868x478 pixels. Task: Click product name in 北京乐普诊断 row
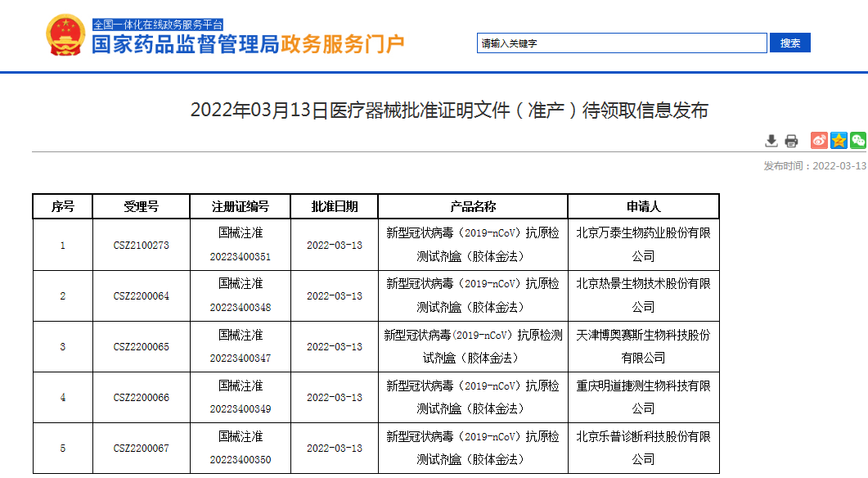[473, 448]
